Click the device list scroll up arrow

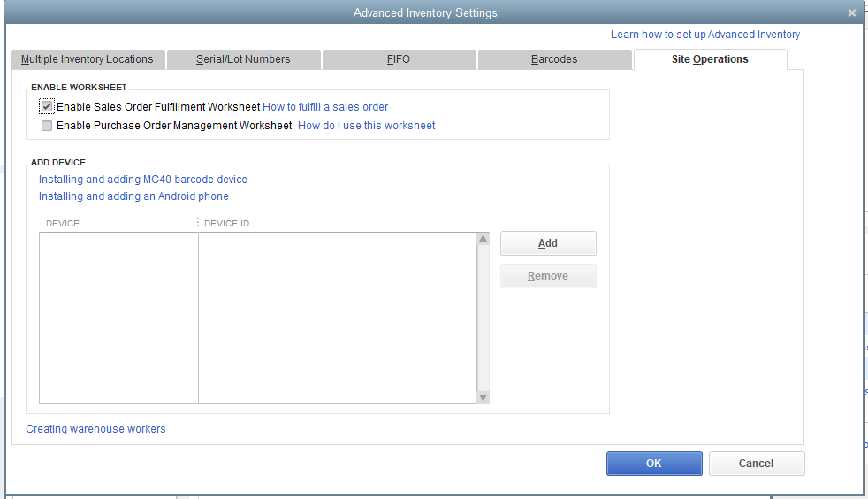(483, 239)
